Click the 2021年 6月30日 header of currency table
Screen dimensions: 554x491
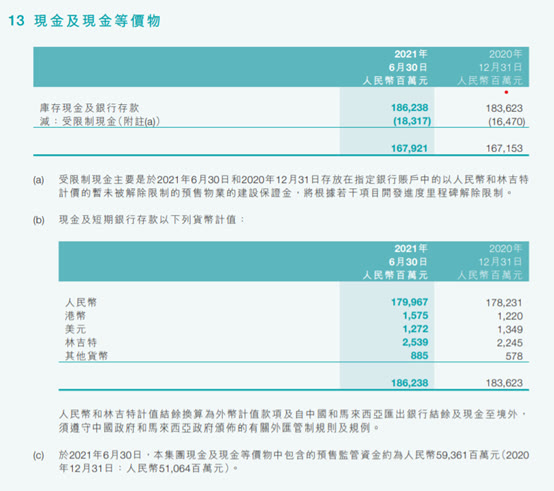(x=395, y=262)
